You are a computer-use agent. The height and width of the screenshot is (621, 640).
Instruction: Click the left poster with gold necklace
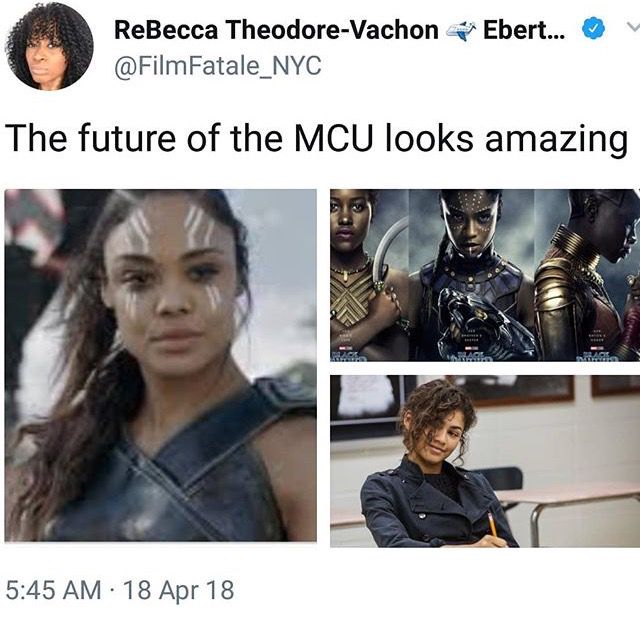click(x=369, y=275)
